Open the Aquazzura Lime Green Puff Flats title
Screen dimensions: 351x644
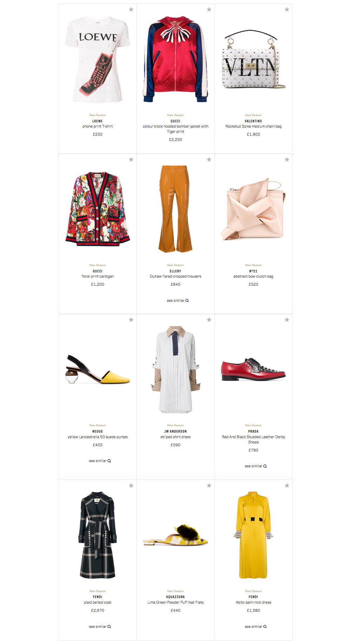point(175,602)
